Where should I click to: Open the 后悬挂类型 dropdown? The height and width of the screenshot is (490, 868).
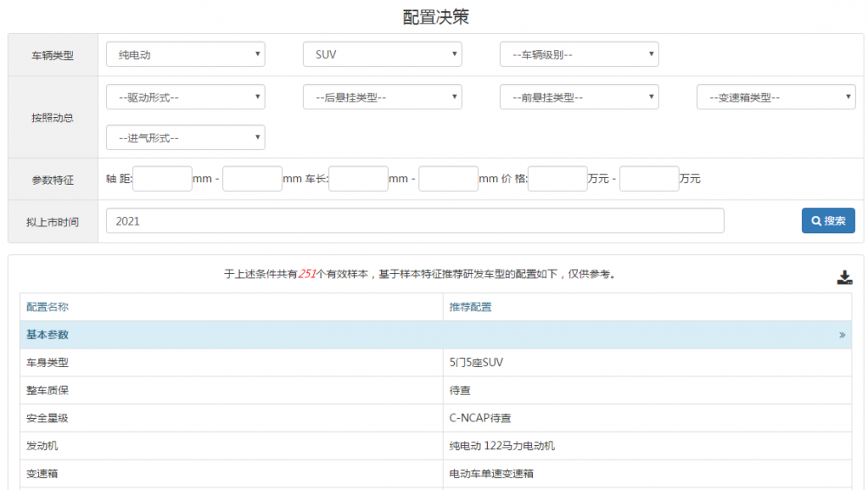coord(382,97)
